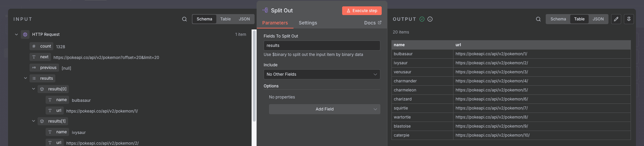Select the previous field pill
644x146 pixels.
click(x=44, y=68)
